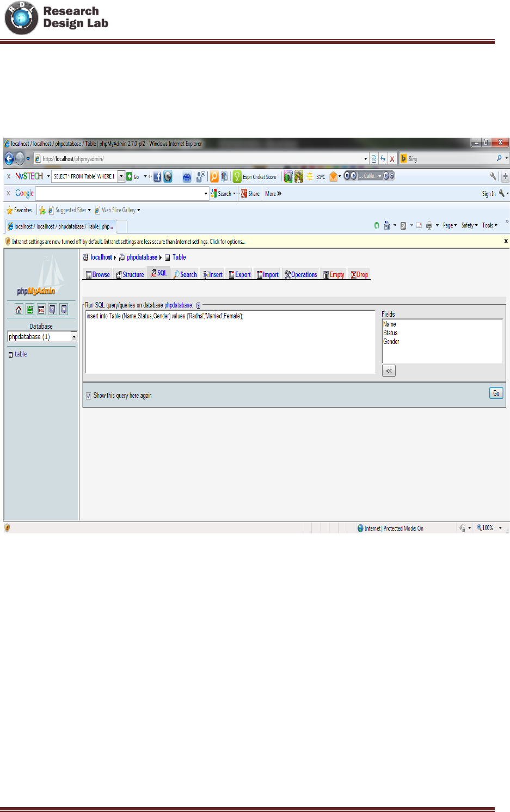Click the red Drop tab
The height and width of the screenshot is (812, 510).
(359, 274)
